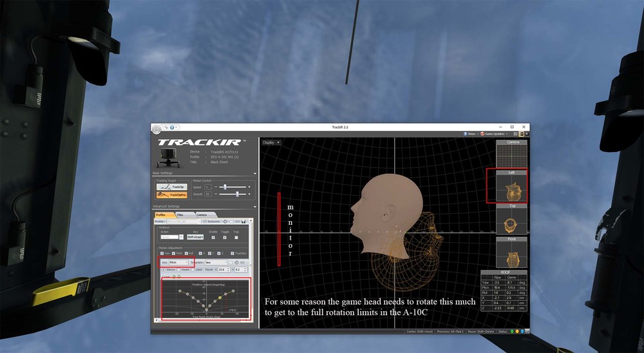Toggle the Pitch axis checkbox
Screen dimensions: 644x353
point(174,253)
